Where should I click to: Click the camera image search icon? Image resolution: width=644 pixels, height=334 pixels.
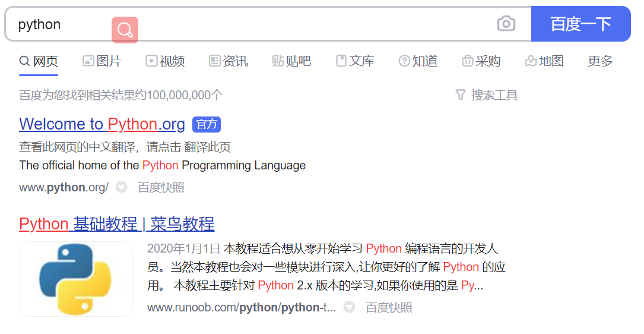tap(506, 24)
